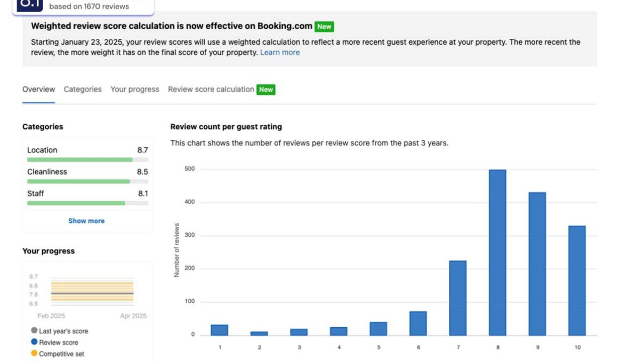
Task: Switch to the Categories tab
Action: pos(83,89)
